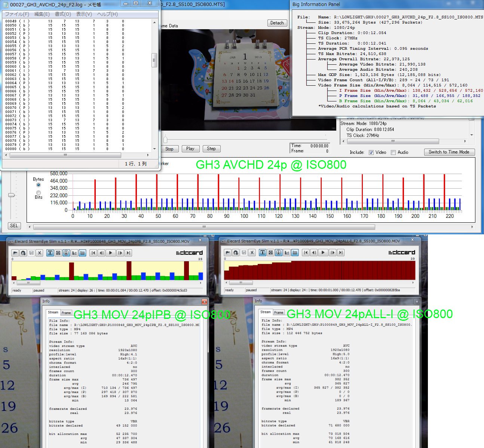The width and height of the screenshot is (484, 448).
Task: Click the vertical zoom slider handle above the SEL button
Action: click(12, 195)
